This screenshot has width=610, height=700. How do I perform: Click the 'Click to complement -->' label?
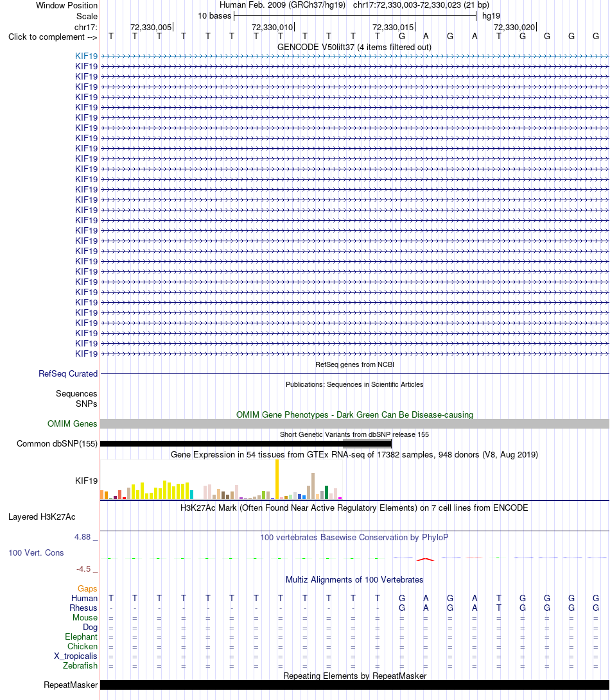pos(53,37)
